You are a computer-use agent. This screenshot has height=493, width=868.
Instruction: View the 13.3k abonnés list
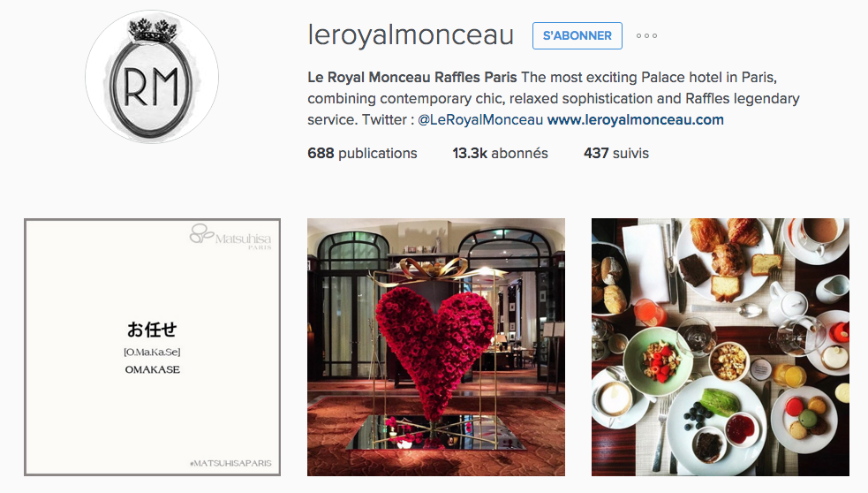(x=500, y=153)
